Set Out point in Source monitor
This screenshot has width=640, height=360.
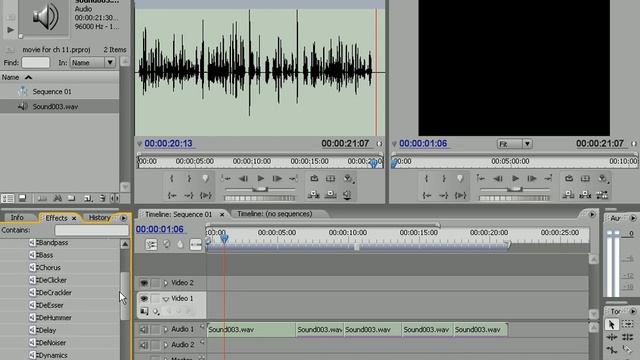[x=189, y=179]
